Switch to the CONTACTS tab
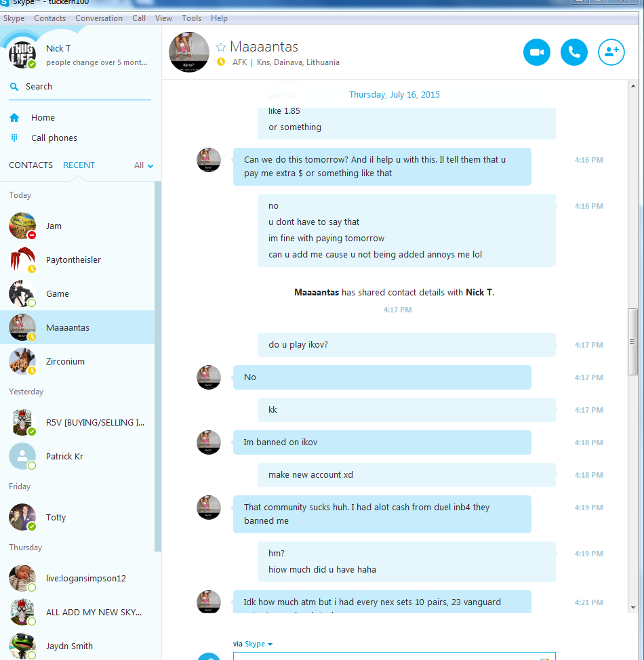The width and height of the screenshot is (644, 660). [x=31, y=165]
